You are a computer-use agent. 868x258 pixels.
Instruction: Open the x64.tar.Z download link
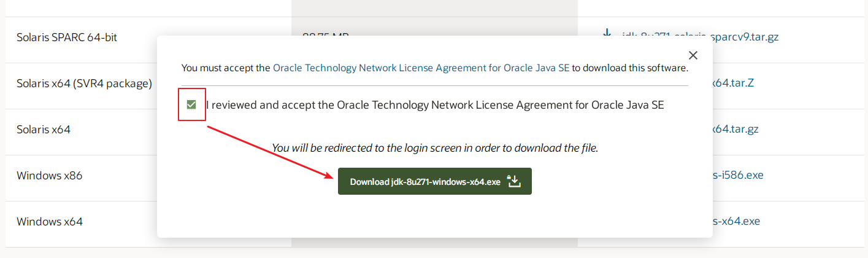[734, 83]
